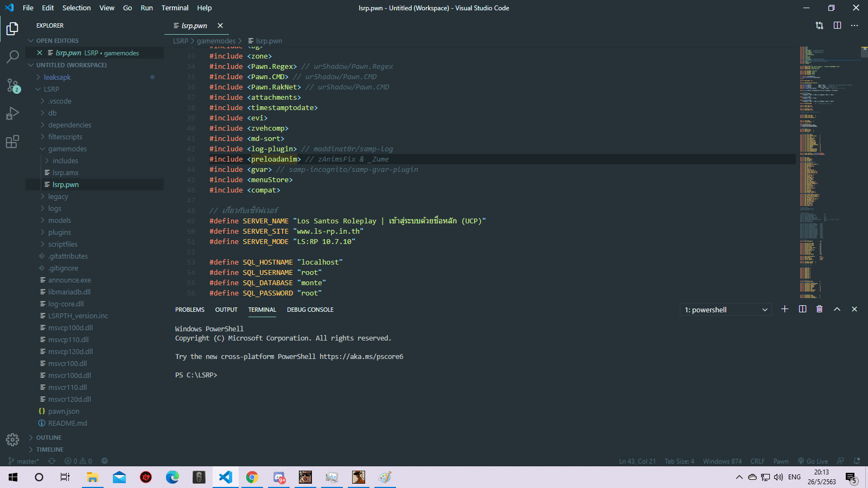Open Windows Start menu
Screen dimensions: 868x488
[x=13, y=477]
